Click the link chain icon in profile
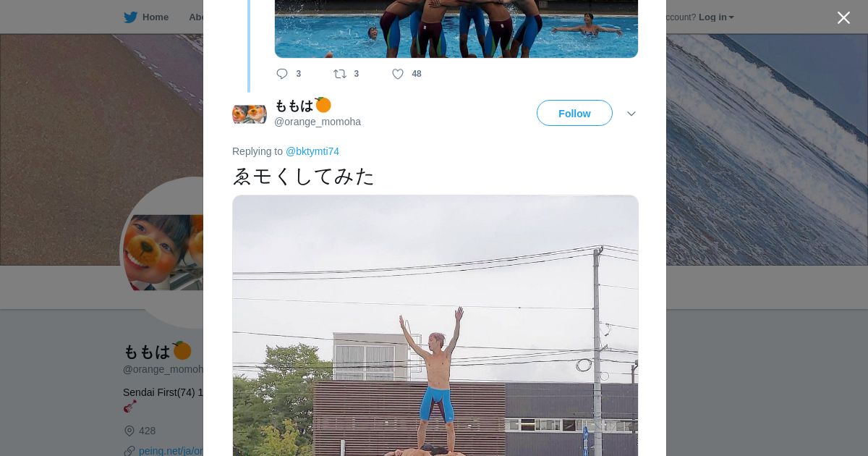 point(129,451)
